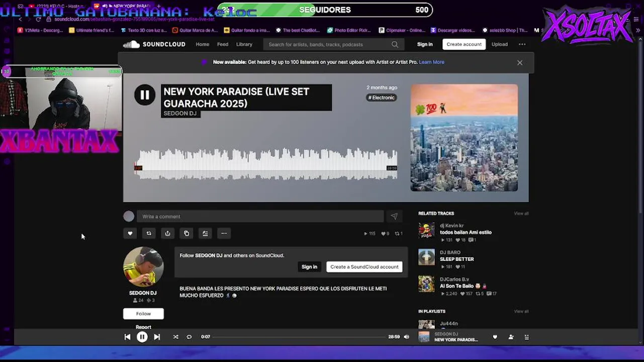Open the Feed tab in SoundCloud header
644x362 pixels.
223,44
